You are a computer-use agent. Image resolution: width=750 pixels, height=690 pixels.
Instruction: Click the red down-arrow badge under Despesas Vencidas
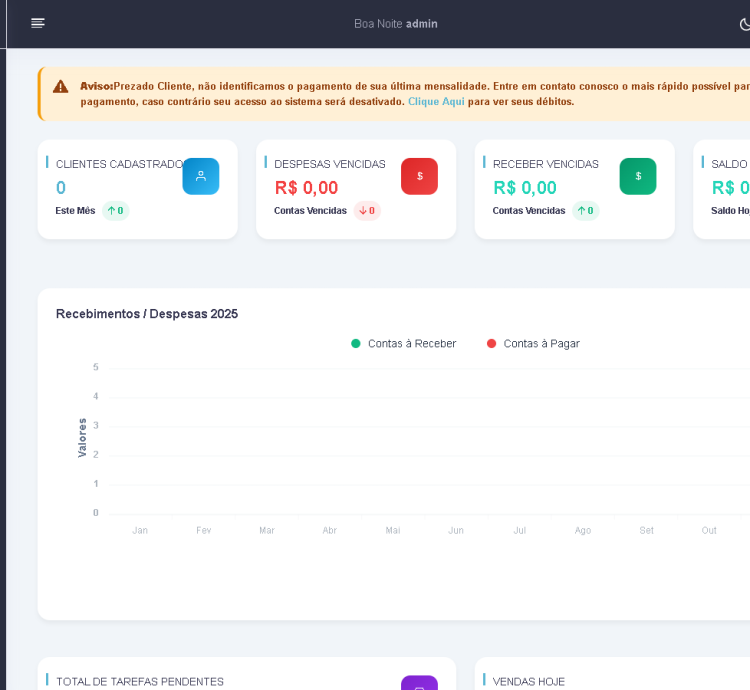tap(367, 211)
